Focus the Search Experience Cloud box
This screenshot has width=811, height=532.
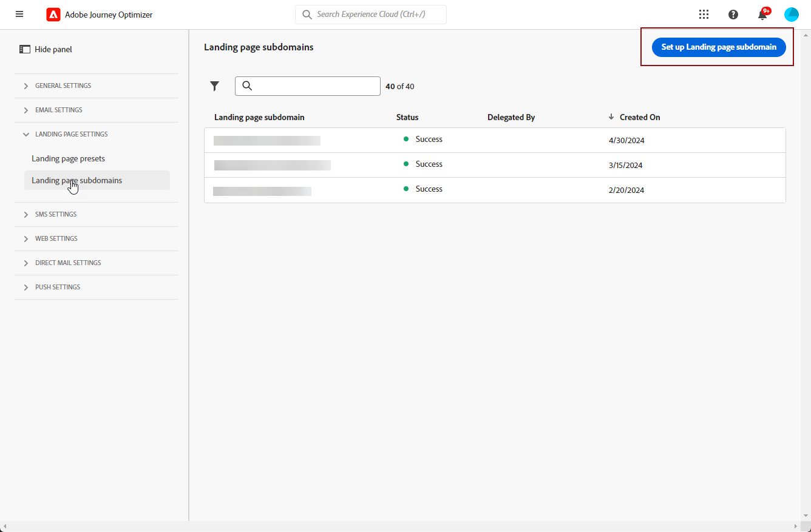tap(378, 15)
